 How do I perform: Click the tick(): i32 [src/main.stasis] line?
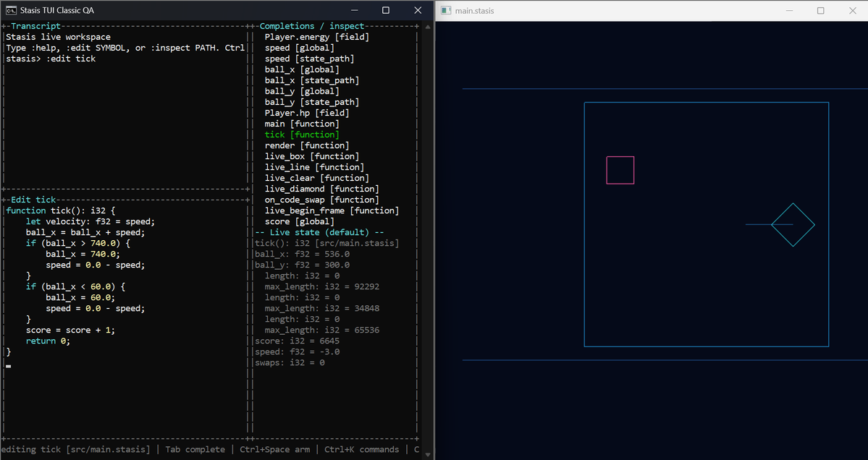[x=326, y=243]
